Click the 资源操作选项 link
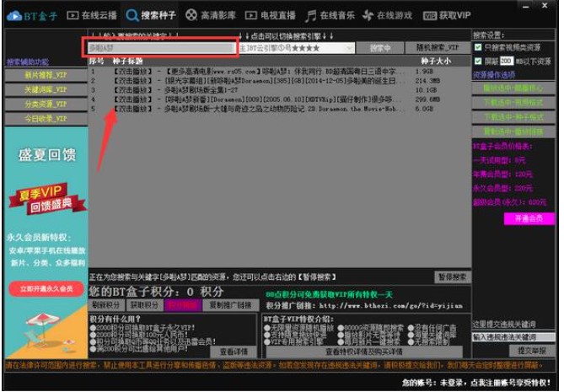This screenshot has height=392, width=564. coord(494,75)
